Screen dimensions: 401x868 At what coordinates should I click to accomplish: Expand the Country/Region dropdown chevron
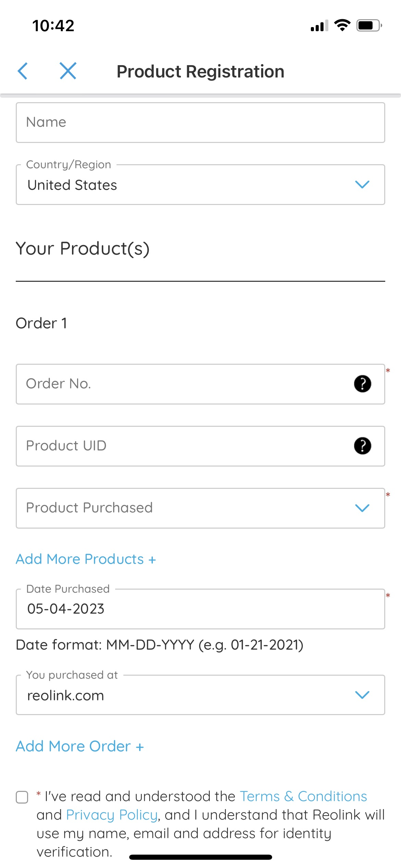[362, 184]
